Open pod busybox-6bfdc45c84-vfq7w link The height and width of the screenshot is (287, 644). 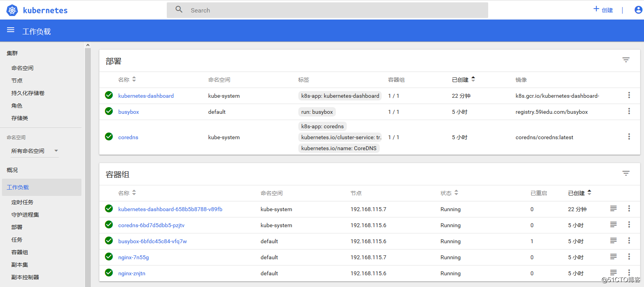pyautogui.click(x=152, y=241)
